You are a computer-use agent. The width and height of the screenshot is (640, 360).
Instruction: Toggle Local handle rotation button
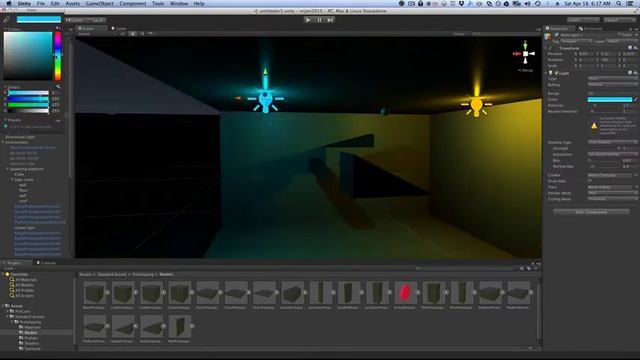coord(98,20)
